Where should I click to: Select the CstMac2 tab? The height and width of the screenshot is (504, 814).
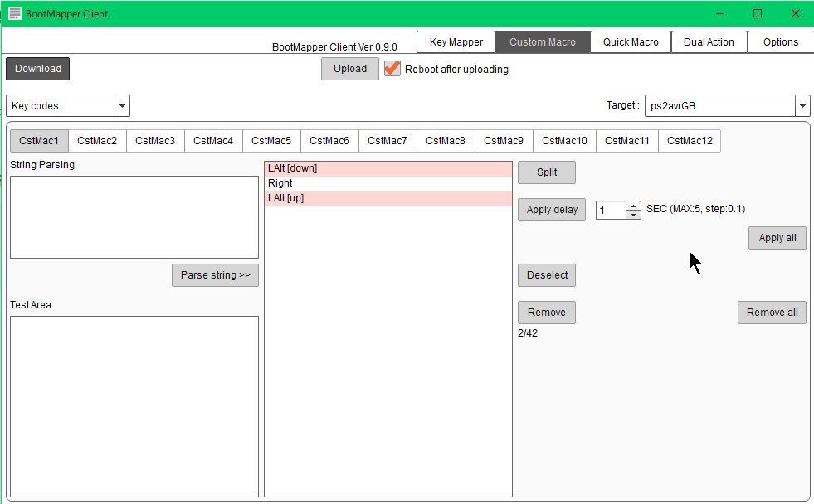point(97,141)
